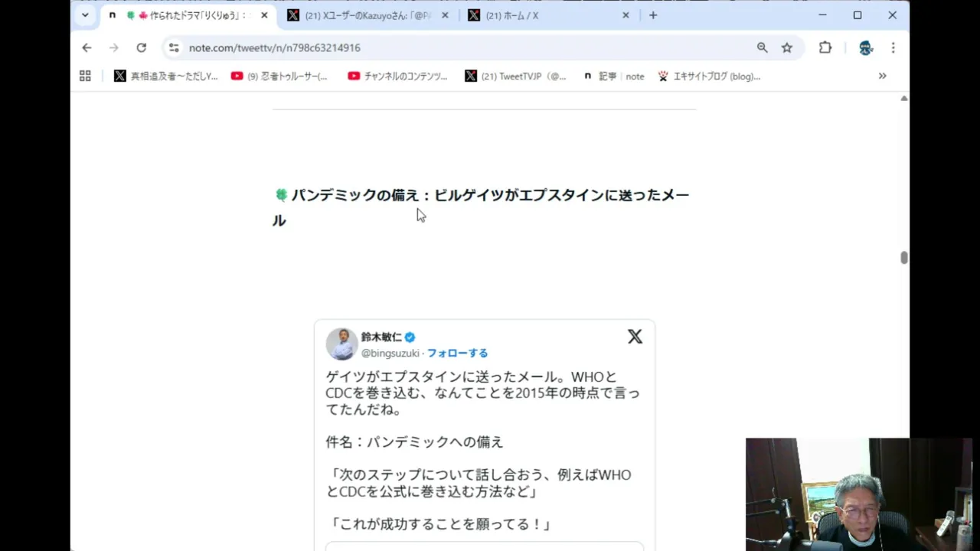The height and width of the screenshot is (551, 980).
Task: Open the Extensions puzzle icon
Action: pyautogui.click(x=825, y=47)
